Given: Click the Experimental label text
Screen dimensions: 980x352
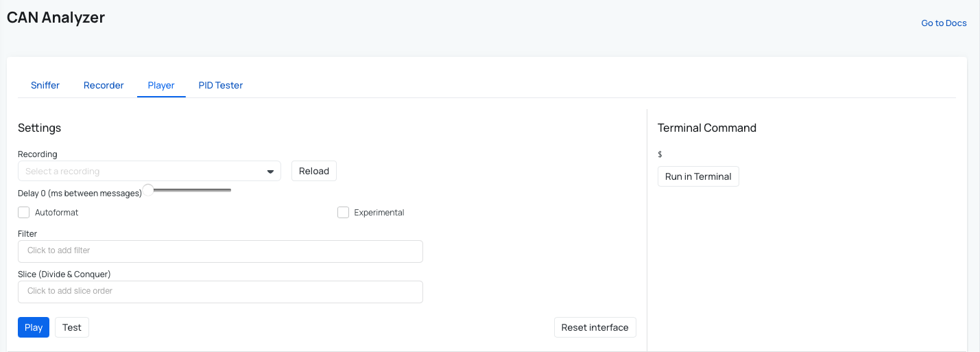Looking at the screenshot, I should coord(379,213).
